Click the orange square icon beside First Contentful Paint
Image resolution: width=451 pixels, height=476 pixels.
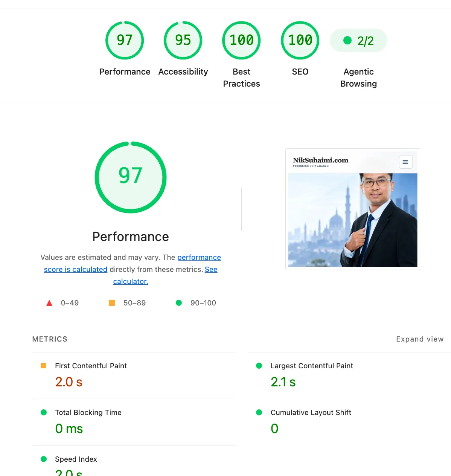point(43,366)
